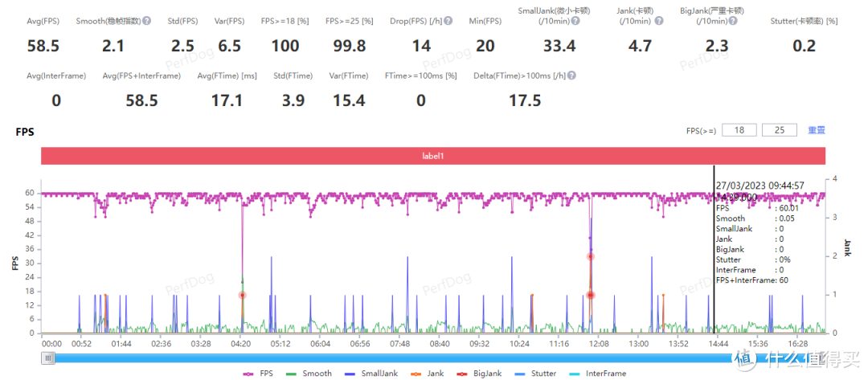
Task: Click the upper BigJank marker near 12:00
Action: point(590,256)
